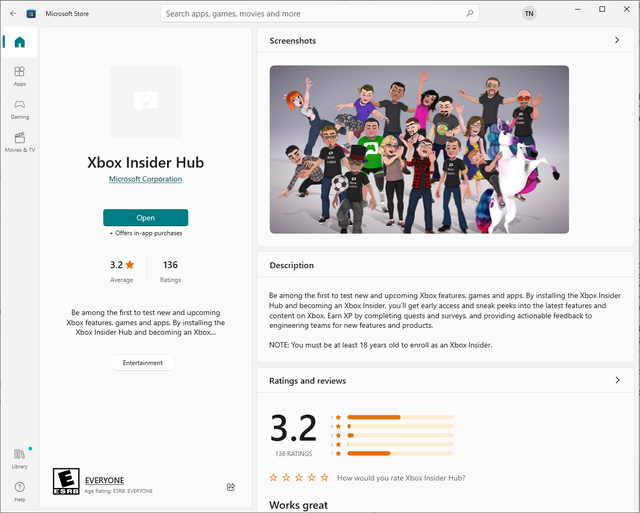Expand Ratings and reviews chevron
This screenshot has height=513, width=640.
click(616, 381)
